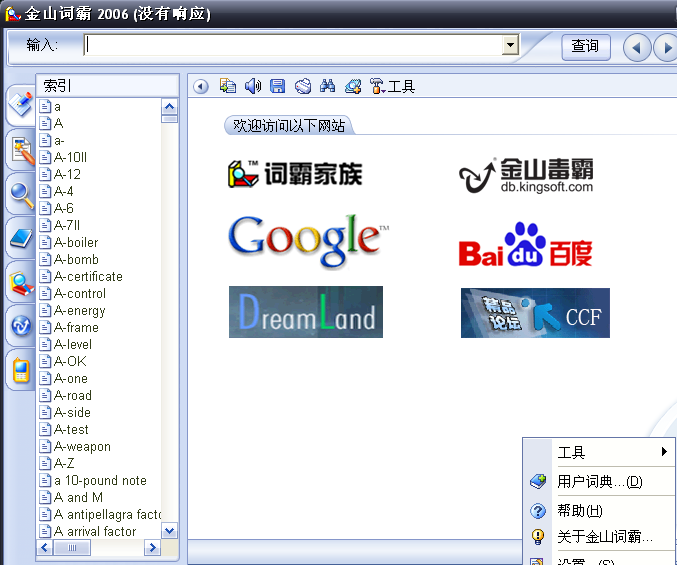Click the add-to-wordbook icon beside binoculars

[353, 86]
